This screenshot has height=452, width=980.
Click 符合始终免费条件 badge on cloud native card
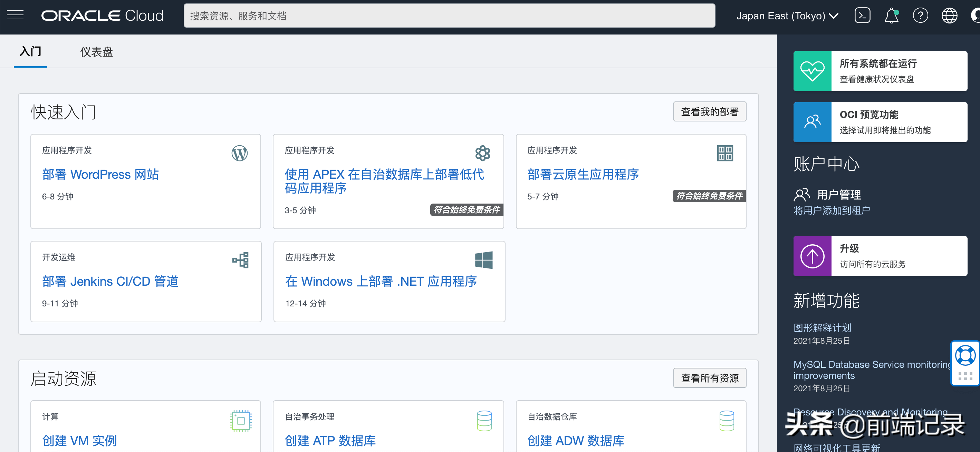(709, 196)
